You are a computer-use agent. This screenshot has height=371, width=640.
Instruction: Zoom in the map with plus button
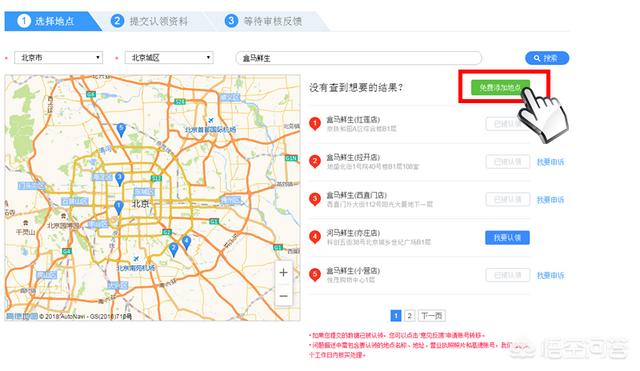284,273
